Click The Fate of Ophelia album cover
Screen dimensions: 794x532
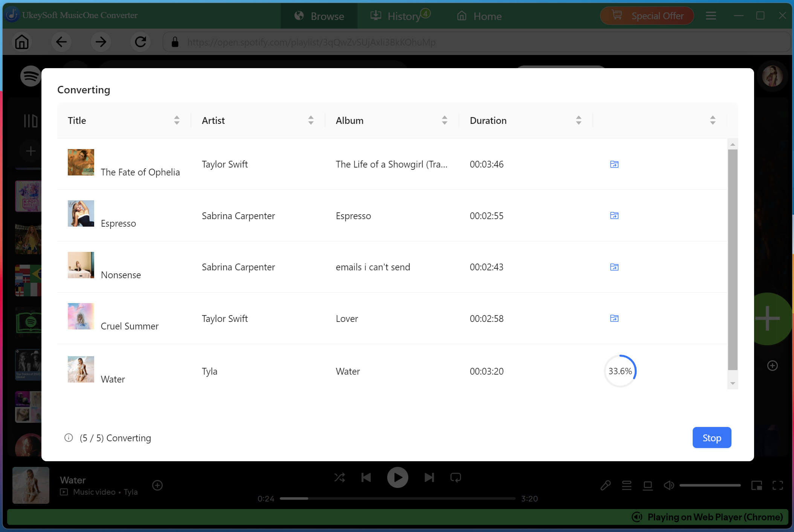point(81,162)
